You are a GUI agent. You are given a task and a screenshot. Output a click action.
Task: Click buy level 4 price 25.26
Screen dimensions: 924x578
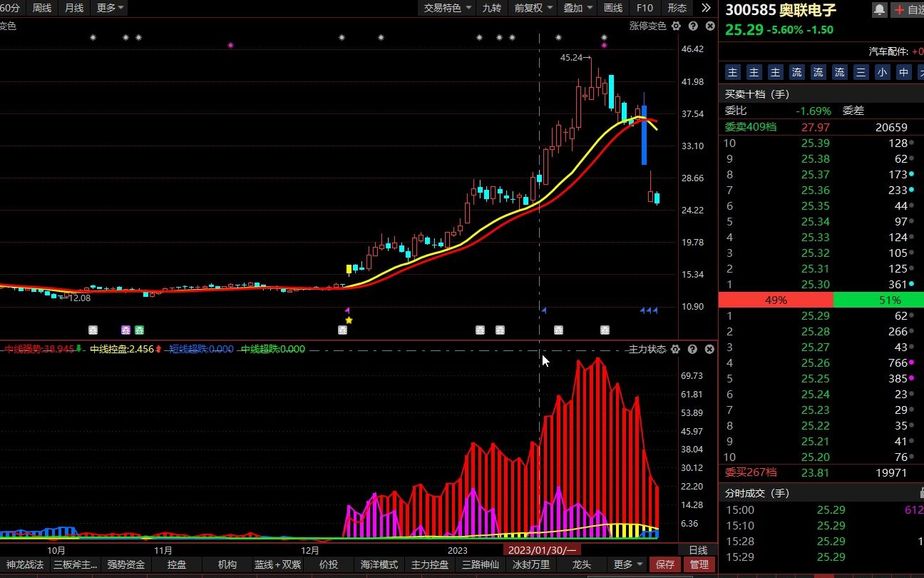815,362
